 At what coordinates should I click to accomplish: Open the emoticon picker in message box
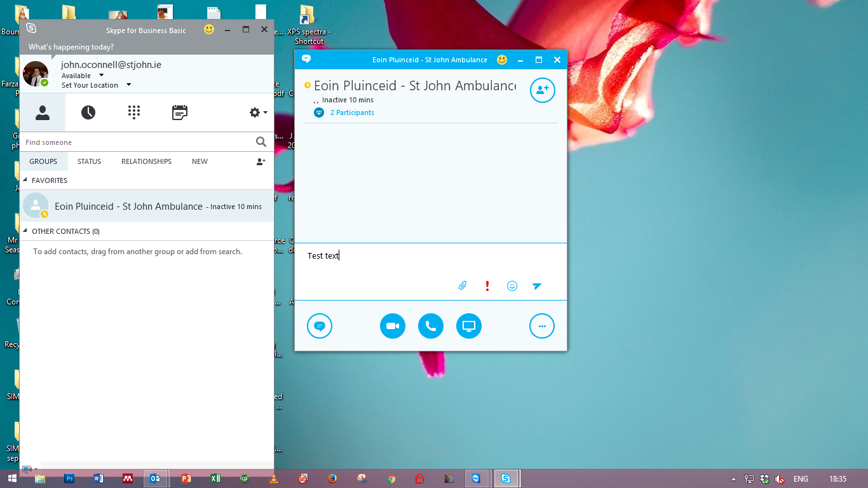[512, 286]
